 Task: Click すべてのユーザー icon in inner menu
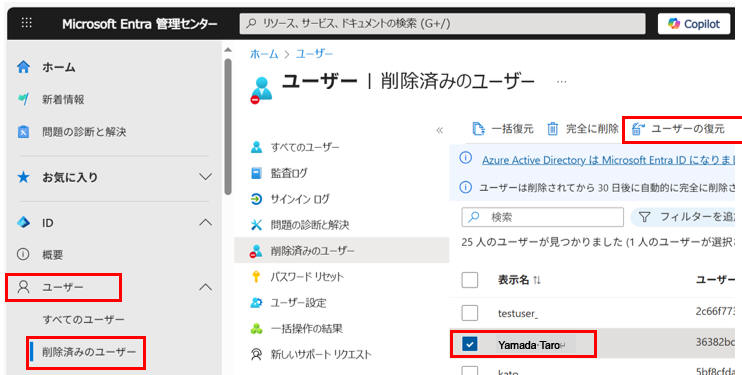pos(256,147)
